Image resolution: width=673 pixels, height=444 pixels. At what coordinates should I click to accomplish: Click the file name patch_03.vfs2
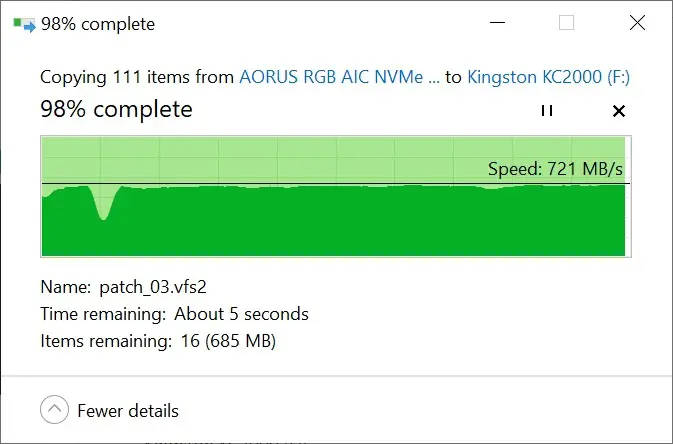[x=153, y=287]
